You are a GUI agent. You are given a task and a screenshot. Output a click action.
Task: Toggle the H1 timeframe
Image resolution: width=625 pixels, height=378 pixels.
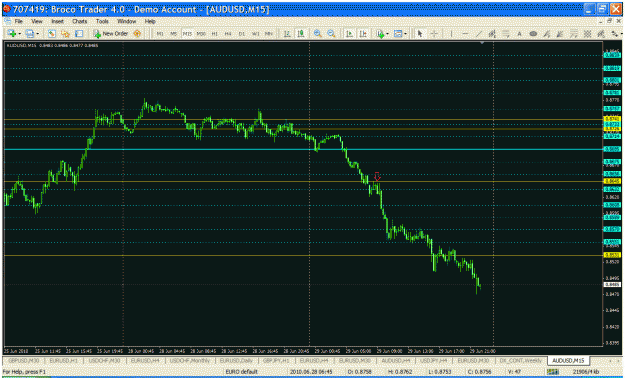coord(214,34)
